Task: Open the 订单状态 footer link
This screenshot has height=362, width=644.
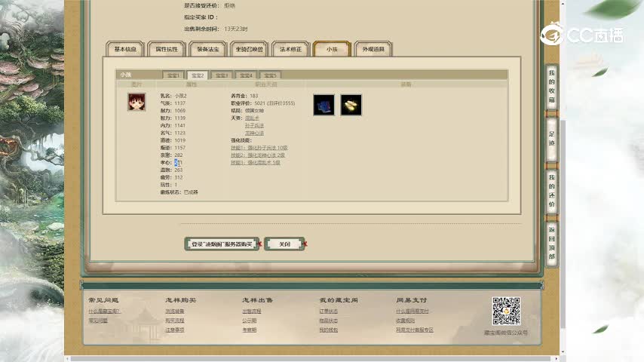Action: (329, 311)
